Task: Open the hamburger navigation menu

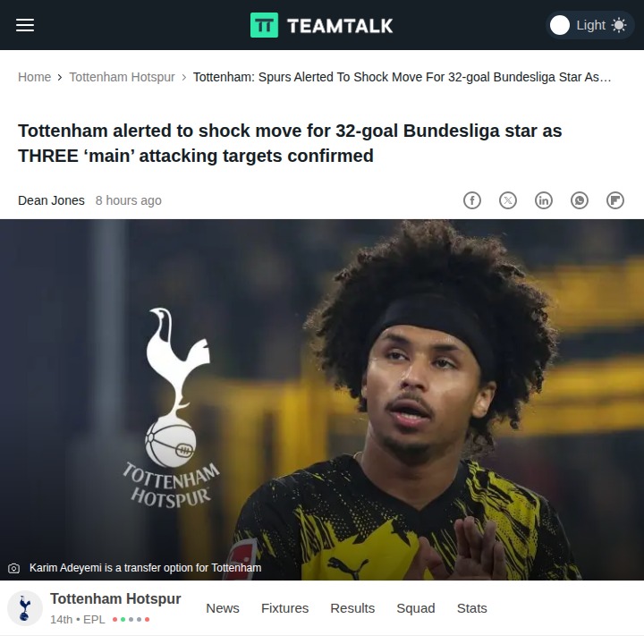Action: tap(25, 25)
